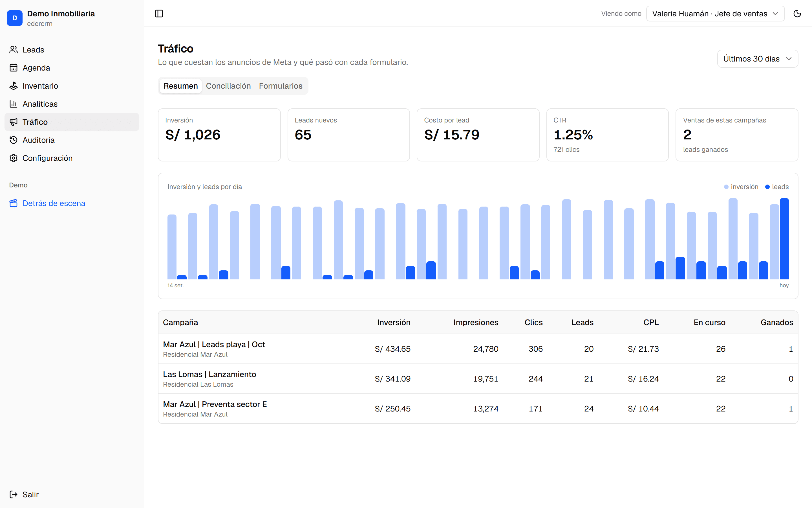Click the Inventario icon in sidebar
812x508 pixels.
(x=14, y=86)
